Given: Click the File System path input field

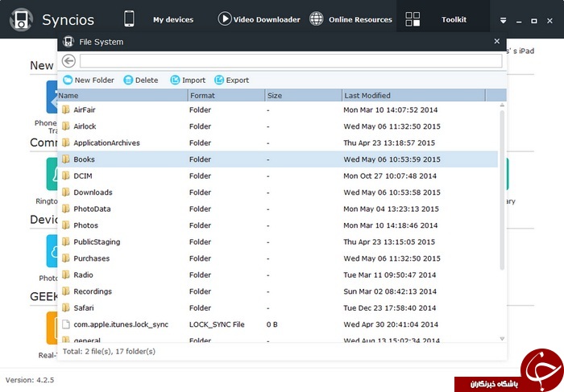Looking at the screenshot, I should click(291, 60).
